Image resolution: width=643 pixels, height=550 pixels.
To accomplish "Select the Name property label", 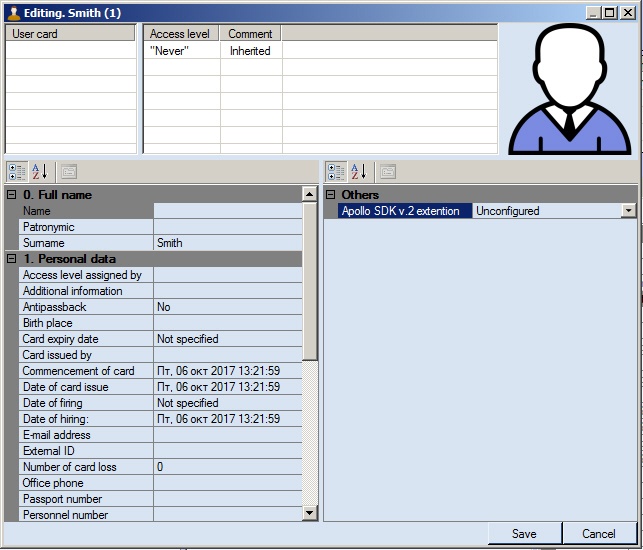I will coord(86,211).
